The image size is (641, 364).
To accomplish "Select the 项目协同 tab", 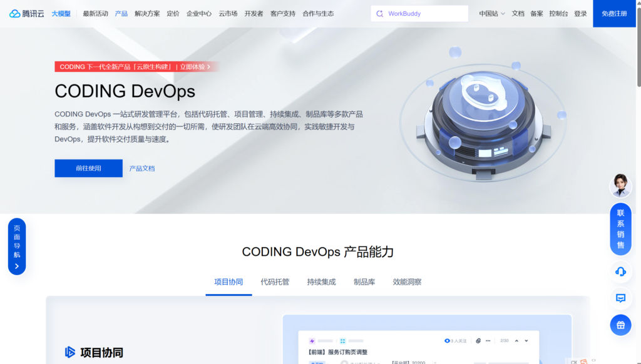I will 228,282.
